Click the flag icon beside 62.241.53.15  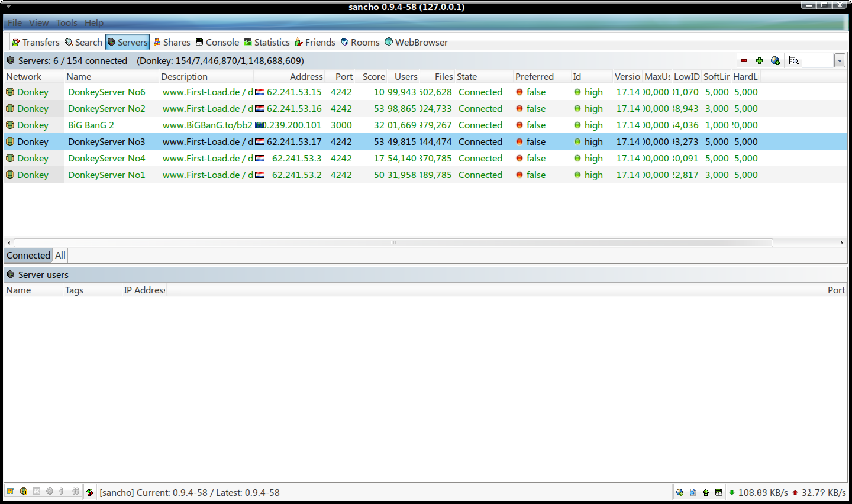260,92
